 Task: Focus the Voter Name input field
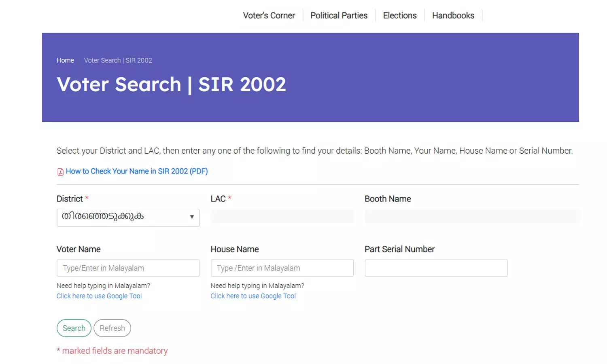[x=128, y=268]
